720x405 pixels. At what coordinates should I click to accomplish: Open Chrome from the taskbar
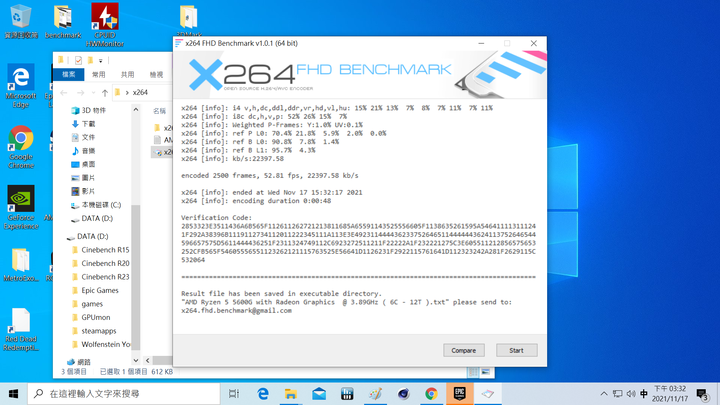tap(431, 394)
